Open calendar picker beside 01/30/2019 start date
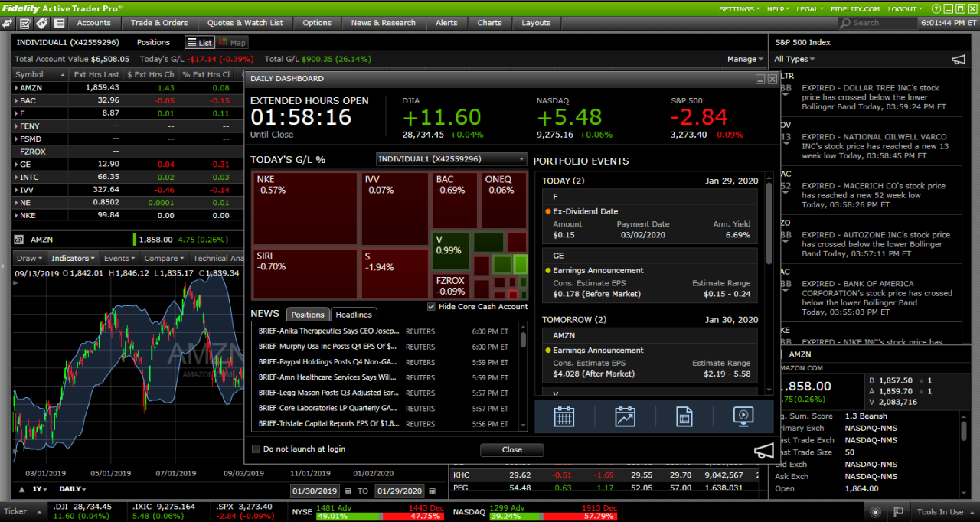 348,491
